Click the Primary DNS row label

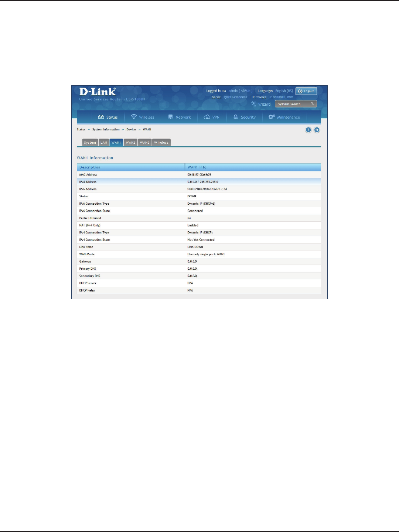click(x=88, y=269)
